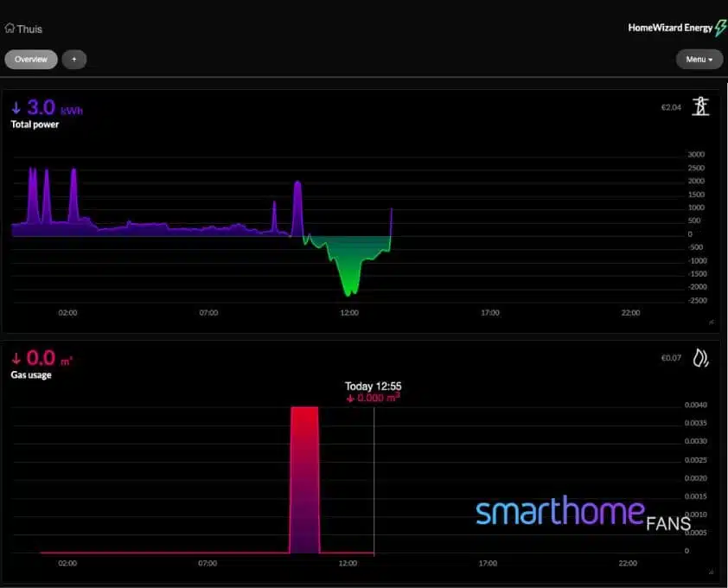728x588 pixels.
Task: Open the Menu dropdown
Action: (x=699, y=60)
